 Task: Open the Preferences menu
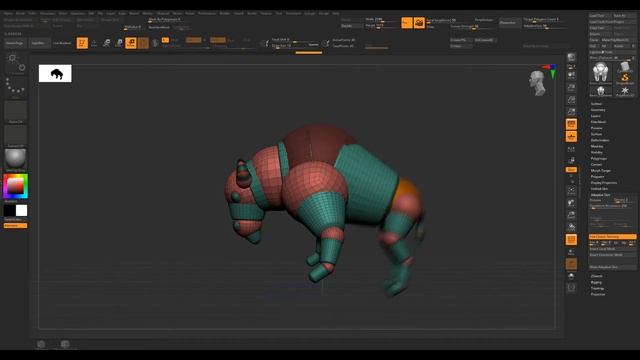[207, 13]
